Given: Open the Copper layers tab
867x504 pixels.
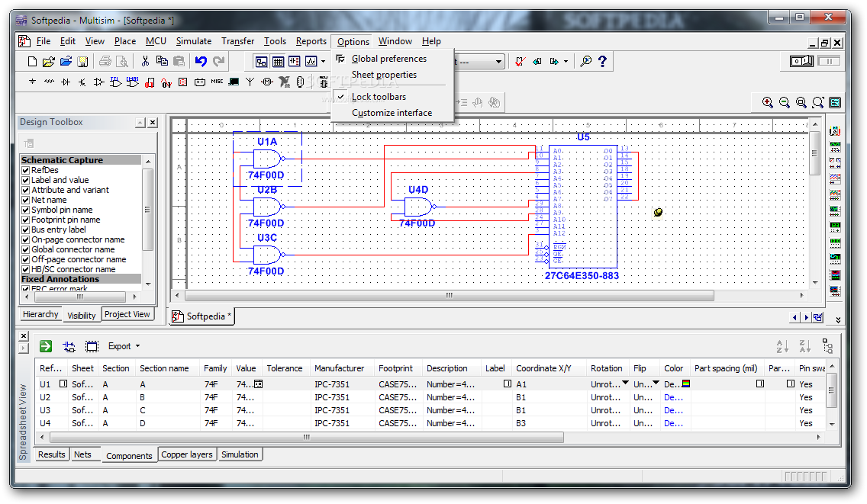Looking at the screenshot, I should pos(187,454).
